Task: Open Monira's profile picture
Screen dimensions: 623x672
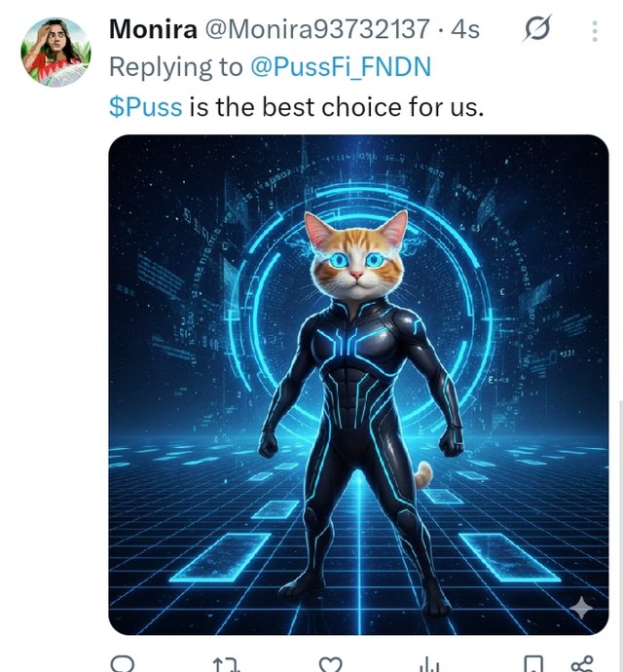Action: point(55,52)
